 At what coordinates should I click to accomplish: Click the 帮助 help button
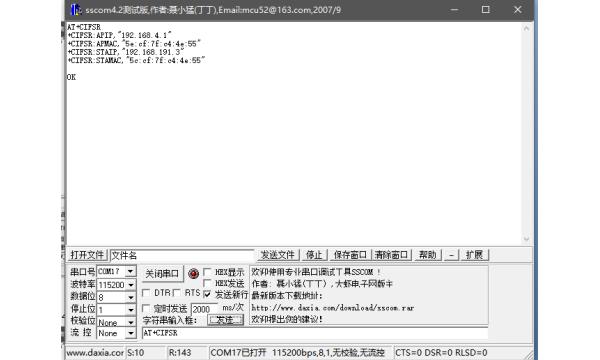pos(428,255)
